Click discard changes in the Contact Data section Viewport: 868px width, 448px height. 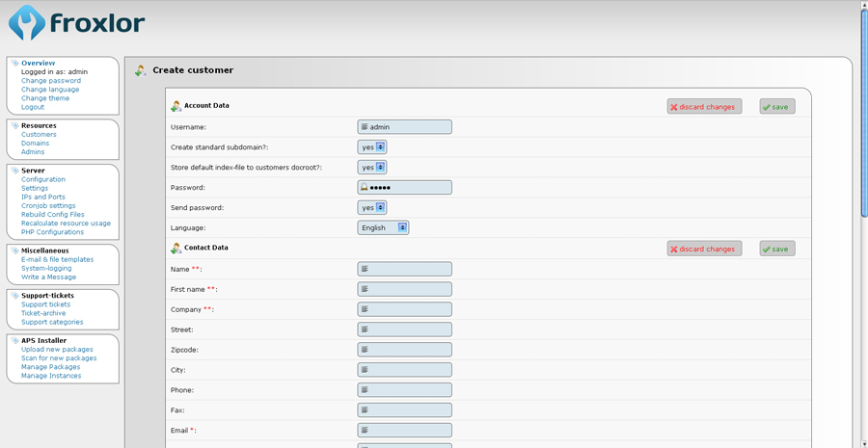704,249
